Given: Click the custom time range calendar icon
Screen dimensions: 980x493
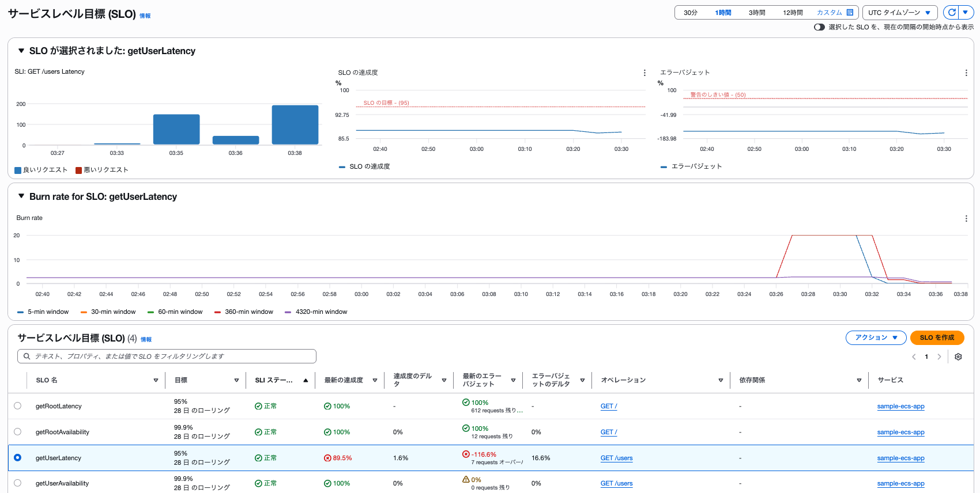Looking at the screenshot, I should (x=850, y=13).
